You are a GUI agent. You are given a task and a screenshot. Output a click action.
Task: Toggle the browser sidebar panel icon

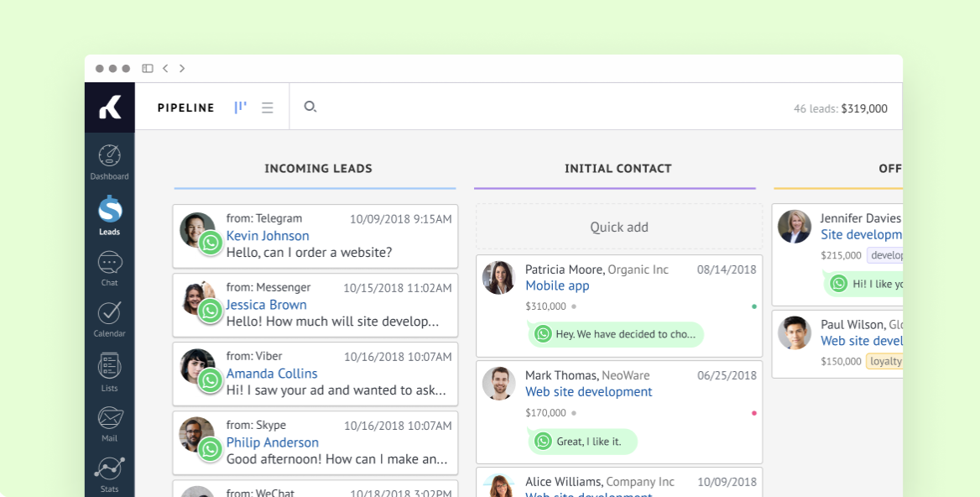point(148,68)
